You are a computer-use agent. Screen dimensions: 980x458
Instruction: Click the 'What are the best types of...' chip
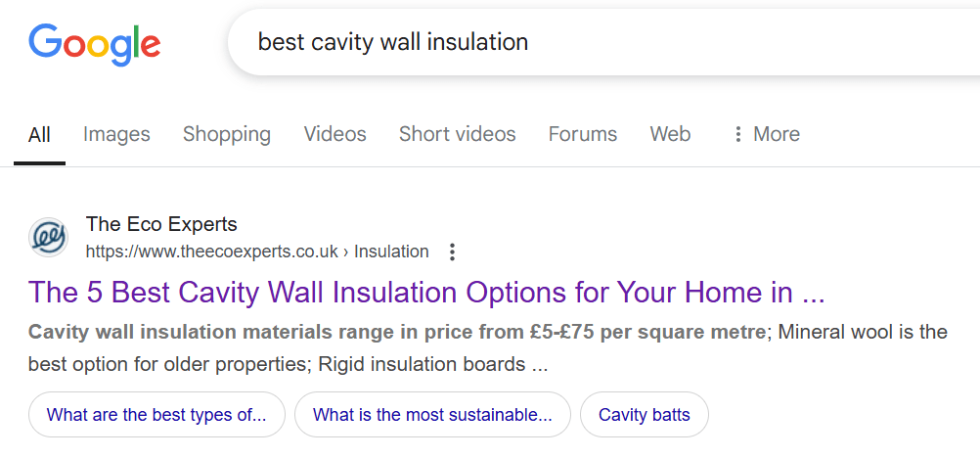[x=156, y=415]
